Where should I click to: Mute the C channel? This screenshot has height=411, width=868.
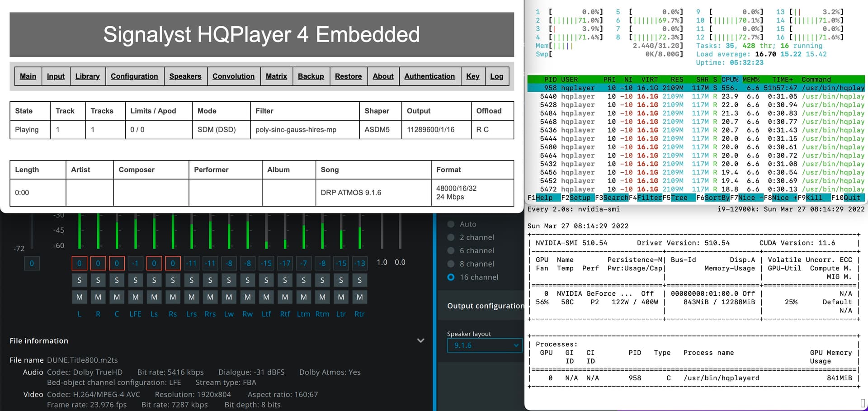click(117, 297)
